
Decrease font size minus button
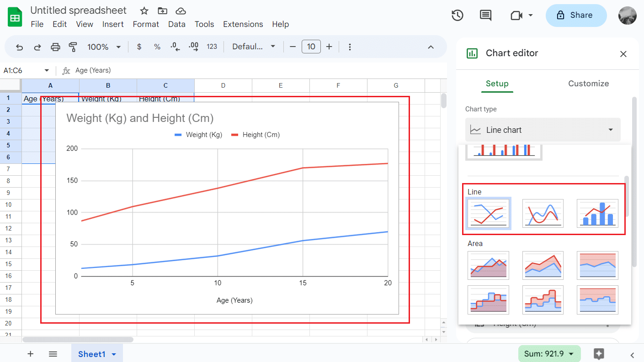tap(293, 47)
